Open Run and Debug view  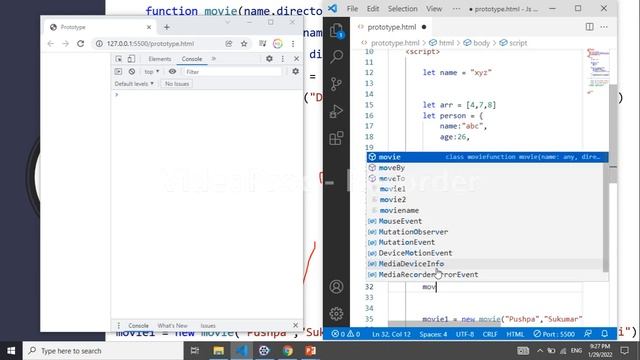point(336,111)
